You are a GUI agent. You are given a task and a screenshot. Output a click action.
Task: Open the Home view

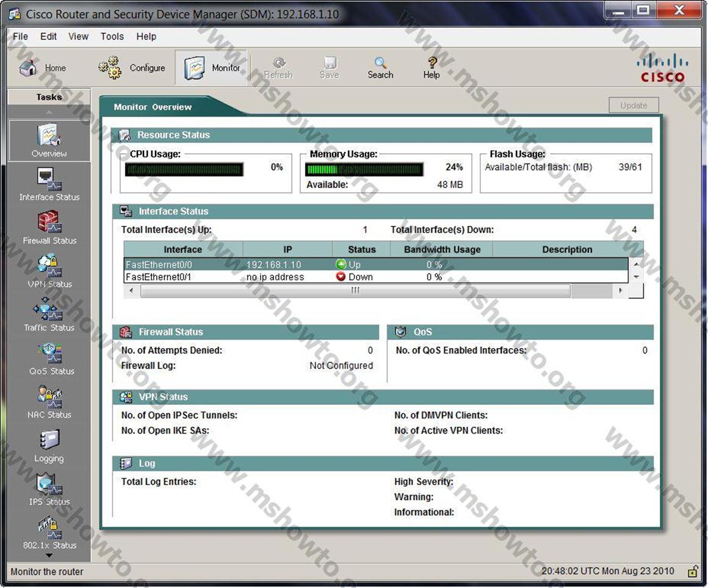43,68
